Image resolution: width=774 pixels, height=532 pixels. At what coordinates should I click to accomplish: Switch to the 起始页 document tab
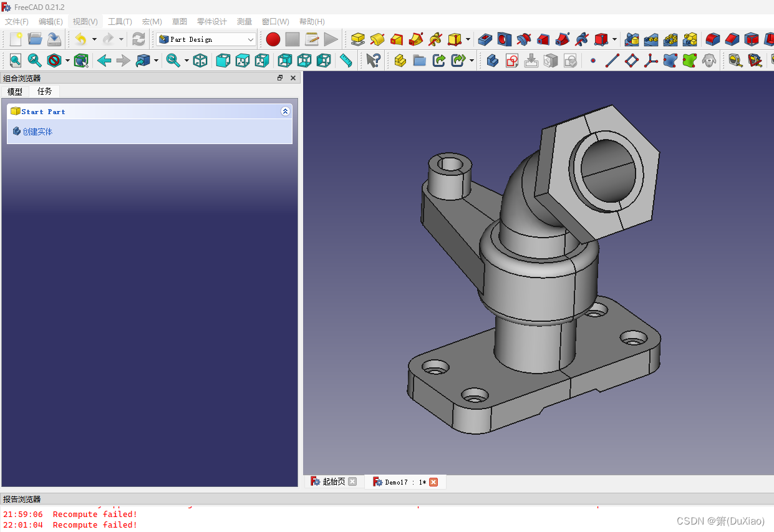click(x=334, y=481)
